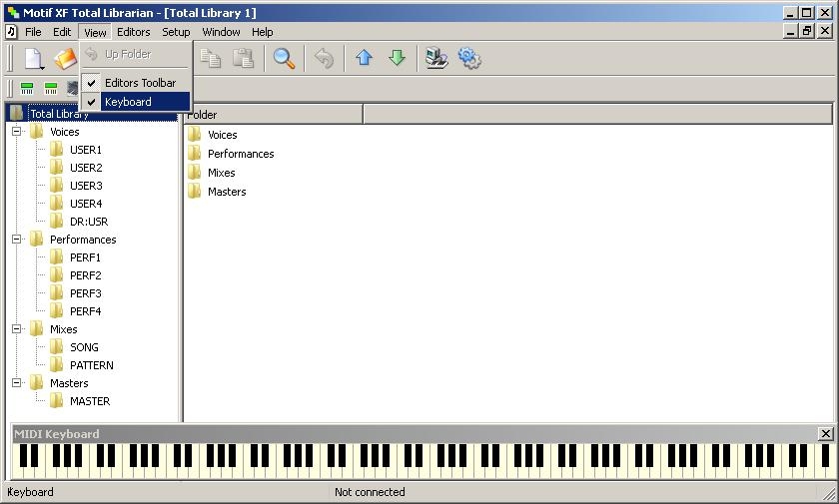This screenshot has width=839, height=504.
Task: Collapse the Performances tree node
Action: (17, 239)
